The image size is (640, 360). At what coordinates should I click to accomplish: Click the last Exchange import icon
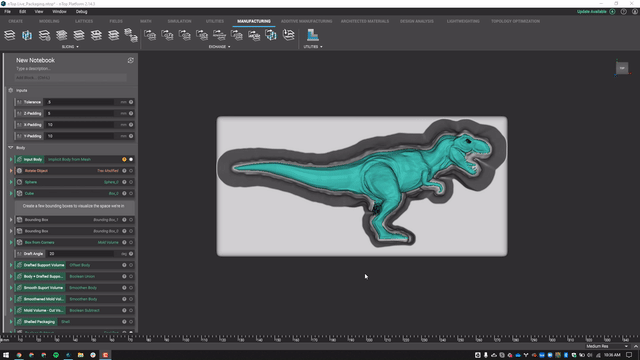[288, 35]
